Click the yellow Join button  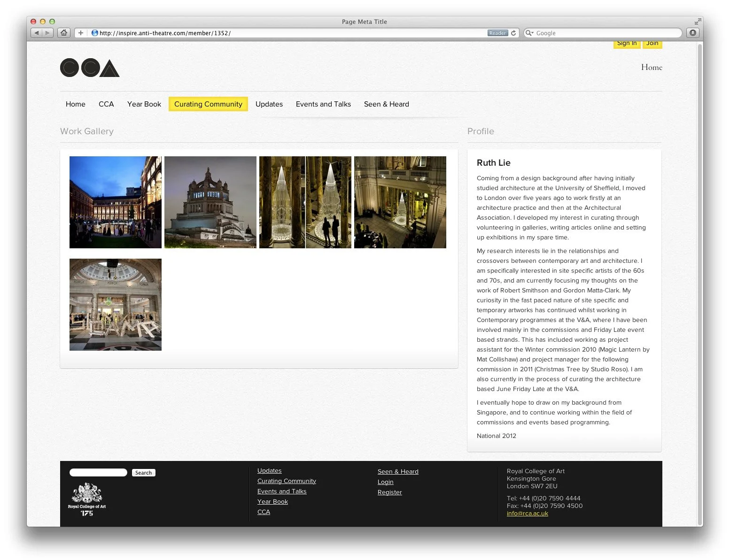pyautogui.click(x=652, y=44)
